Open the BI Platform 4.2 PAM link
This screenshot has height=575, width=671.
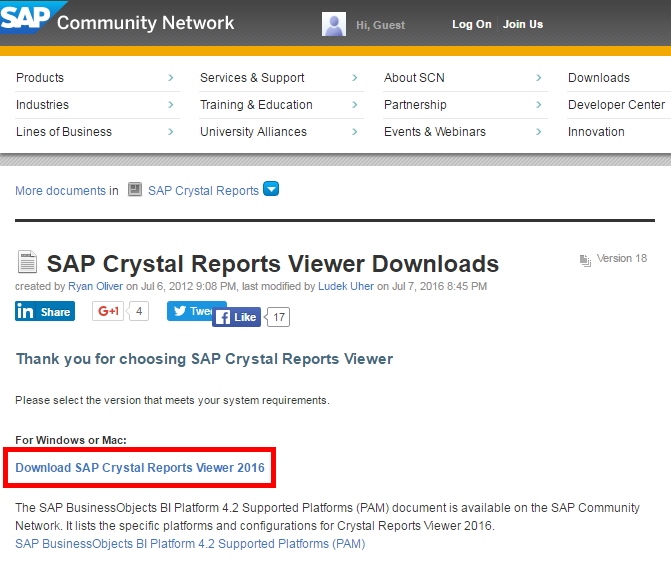click(x=190, y=544)
